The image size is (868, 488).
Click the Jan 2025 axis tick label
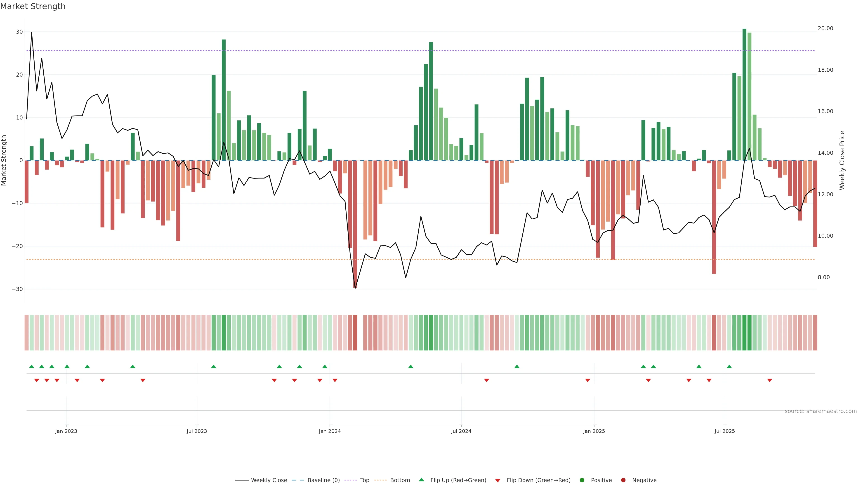pyautogui.click(x=594, y=431)
